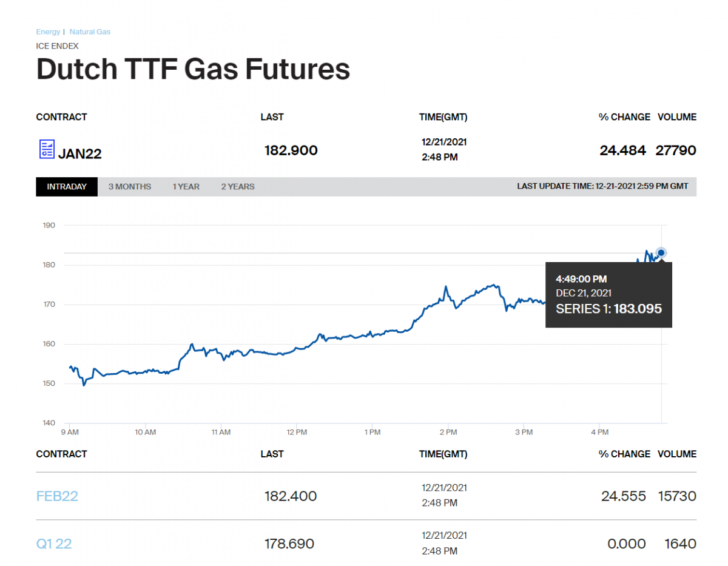
Task: Click the 9 AM x-axis label
Action: 70,433
